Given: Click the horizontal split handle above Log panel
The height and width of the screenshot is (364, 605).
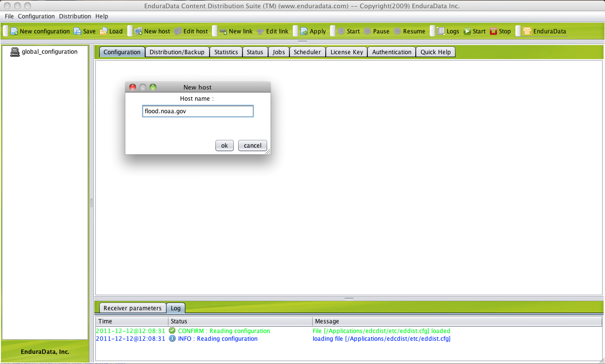Looking at the screenshot, I should pos(349,298).
